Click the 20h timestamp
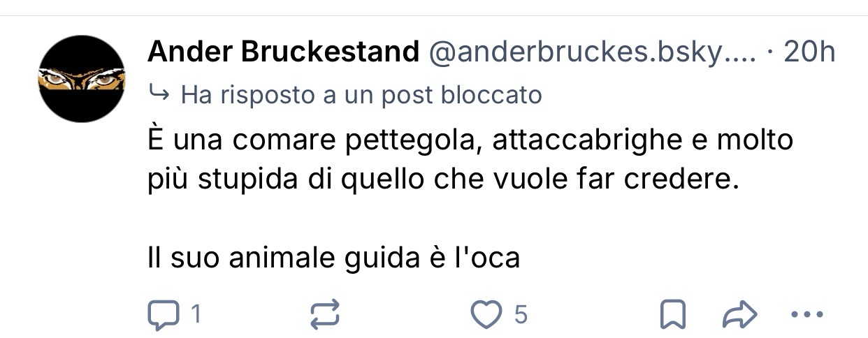868x338 pixels. [x=809, y=52]
